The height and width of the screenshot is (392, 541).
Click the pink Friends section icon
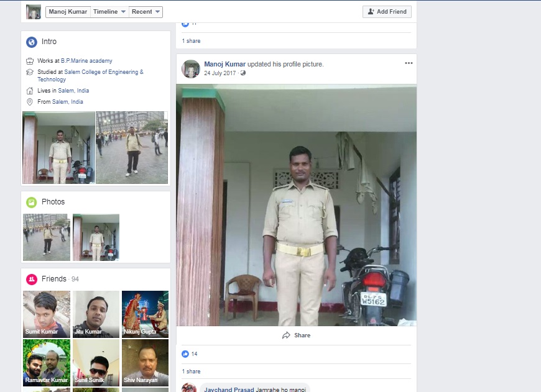coord(31,279)
